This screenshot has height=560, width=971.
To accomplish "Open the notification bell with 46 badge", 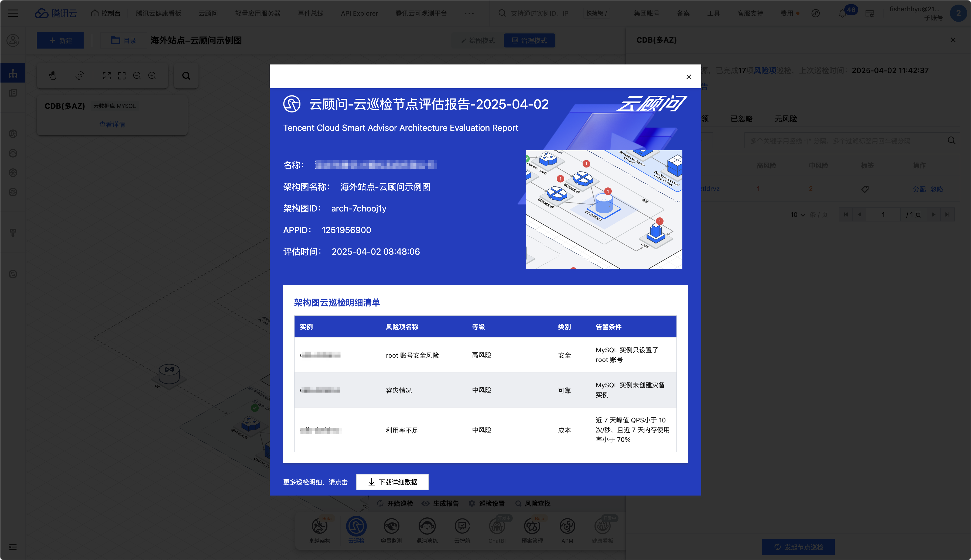I will [842, 13].
